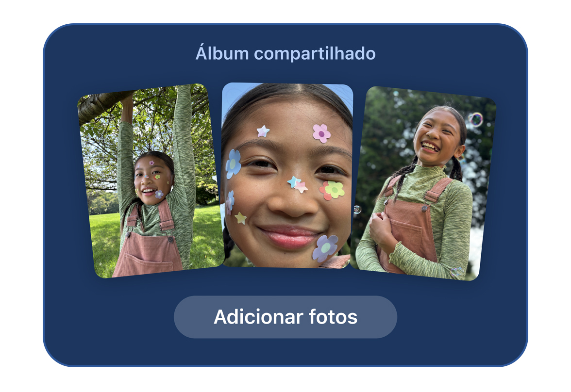
Task: Click the Adicionar fotos button
Action: (285, 317)
